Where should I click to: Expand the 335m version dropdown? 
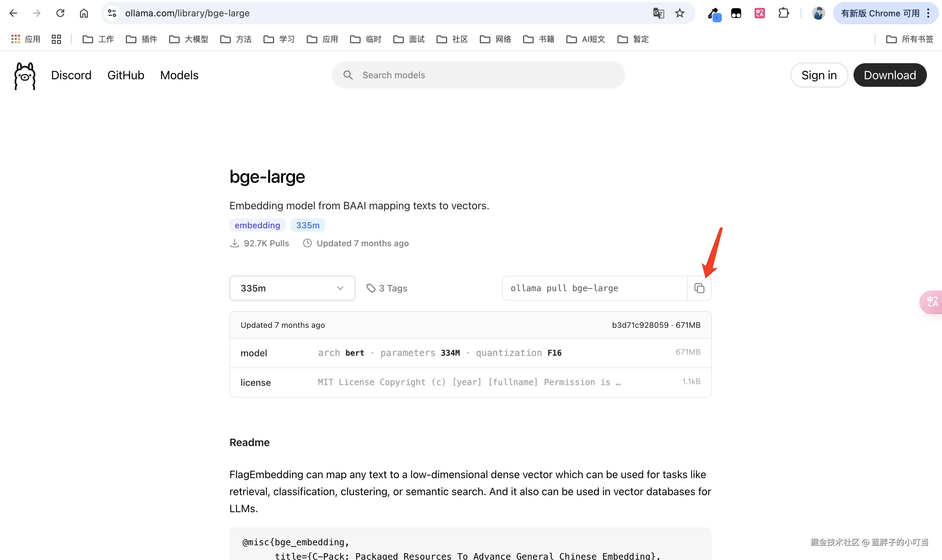pos(292,288)
